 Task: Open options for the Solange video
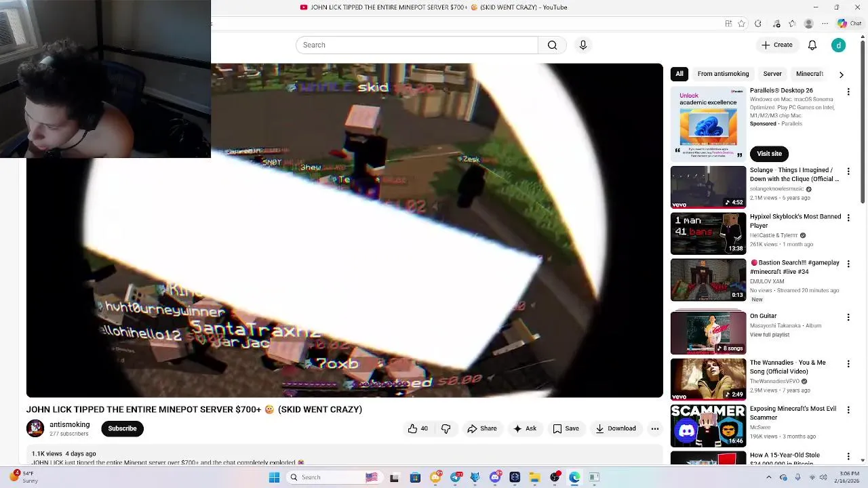click(x=848, y=171)
